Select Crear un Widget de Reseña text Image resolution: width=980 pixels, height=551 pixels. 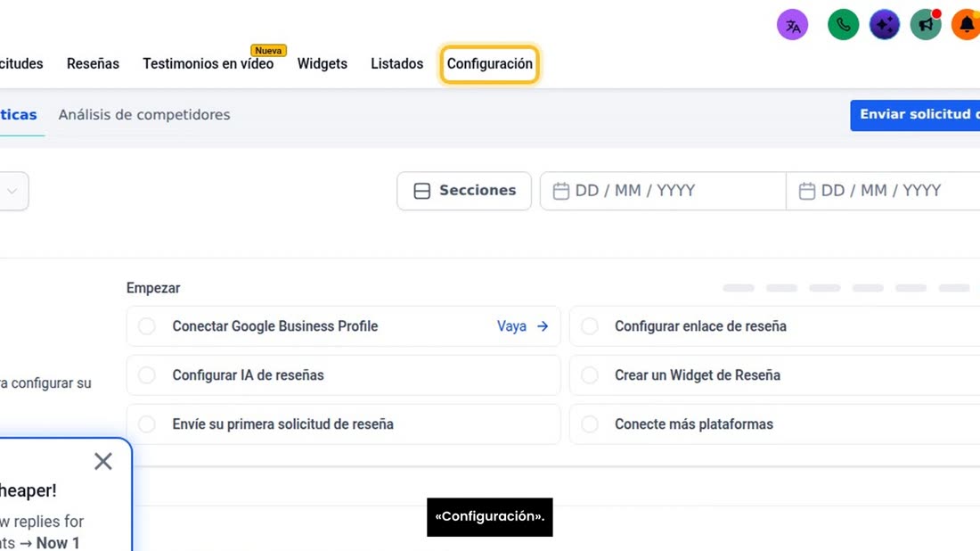698,375
